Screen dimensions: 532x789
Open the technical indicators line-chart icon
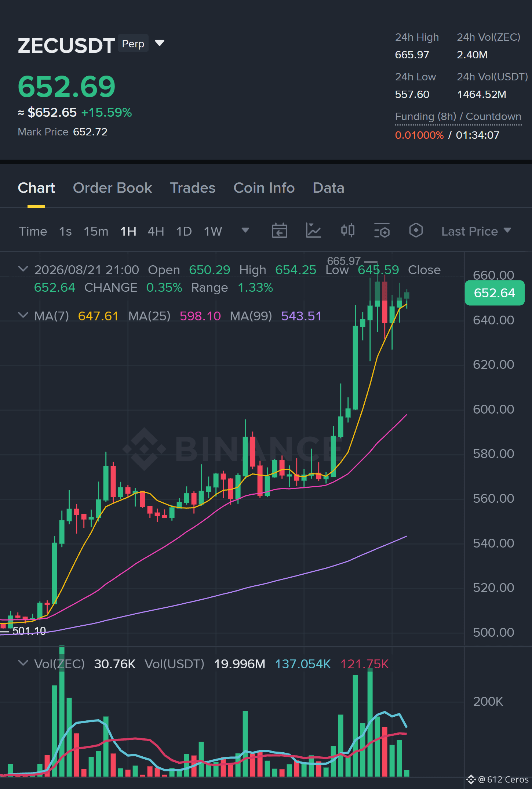pos(314,231)
